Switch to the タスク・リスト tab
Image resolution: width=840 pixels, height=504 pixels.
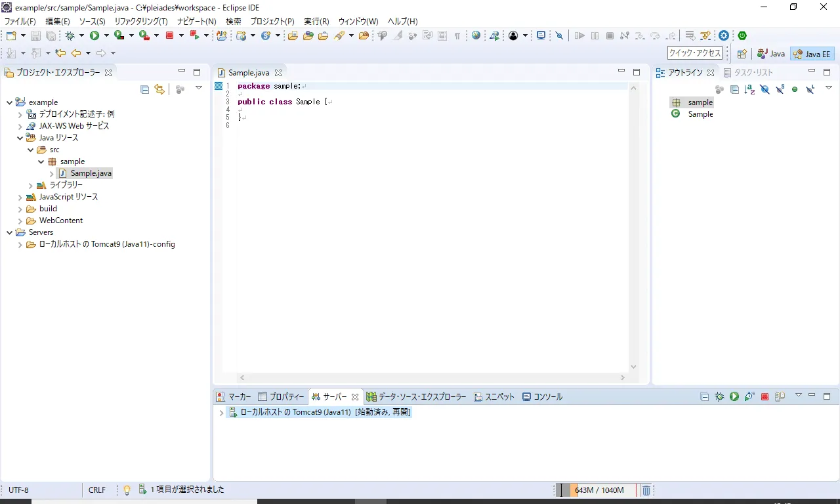pos(748,73)
